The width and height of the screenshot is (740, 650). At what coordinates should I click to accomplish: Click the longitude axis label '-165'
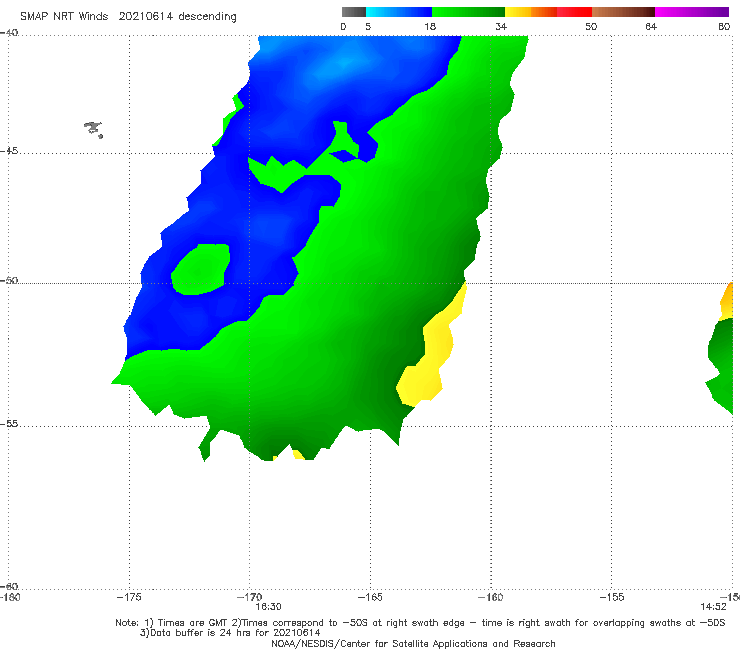tap(370, 597)
